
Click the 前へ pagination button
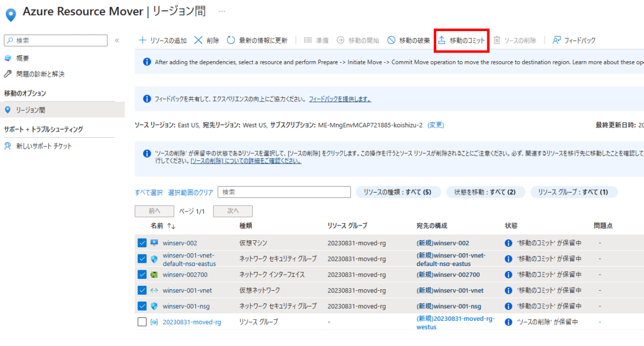pos(155,211)
